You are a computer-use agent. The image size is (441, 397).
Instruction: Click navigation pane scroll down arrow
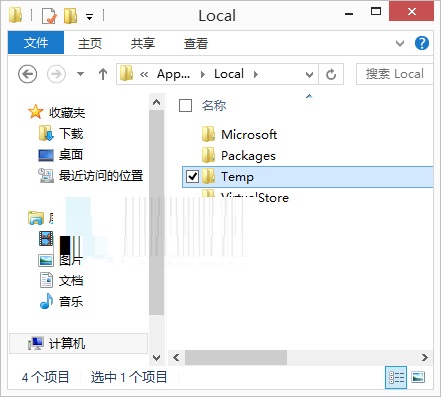(x=156, y=358)
